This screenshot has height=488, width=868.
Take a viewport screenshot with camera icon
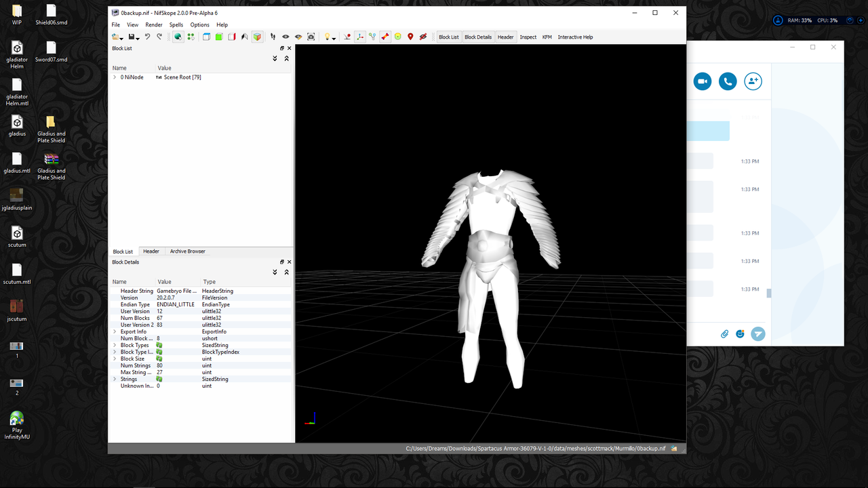(311, 37)
